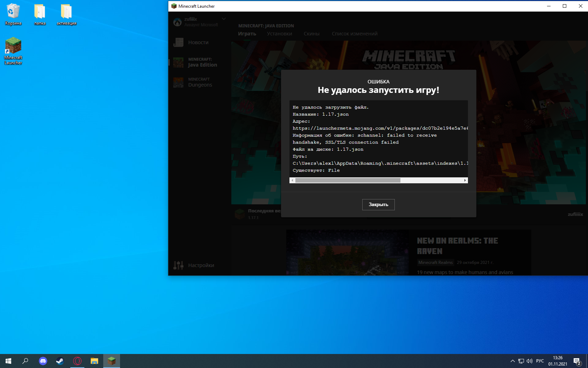Click the zufiiiix username at bottom right

point(575,214)
